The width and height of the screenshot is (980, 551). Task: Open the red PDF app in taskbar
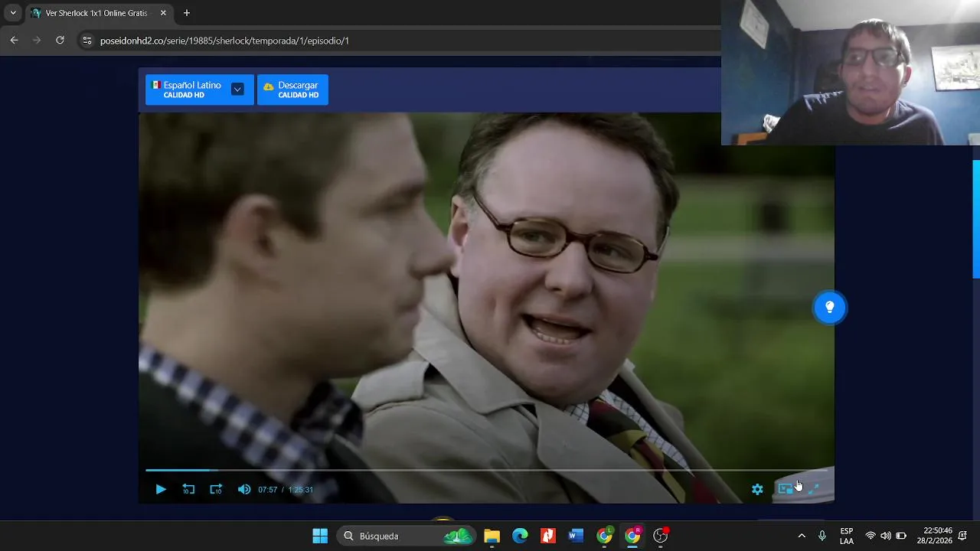point(548,536)
